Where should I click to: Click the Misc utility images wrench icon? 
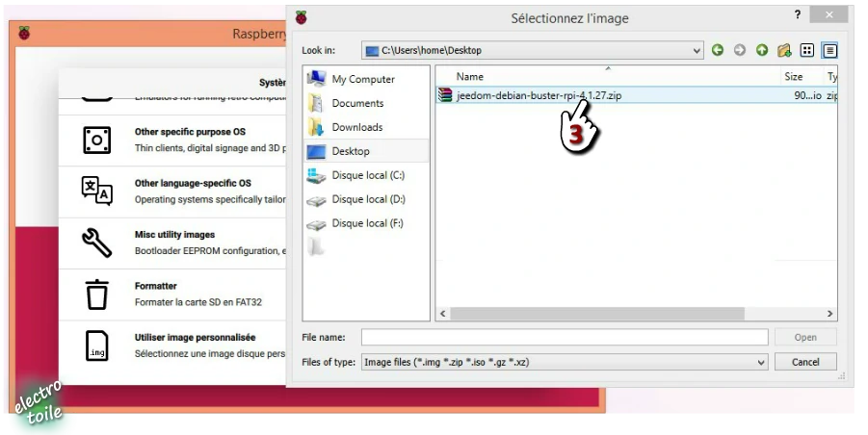coord(97,243)
